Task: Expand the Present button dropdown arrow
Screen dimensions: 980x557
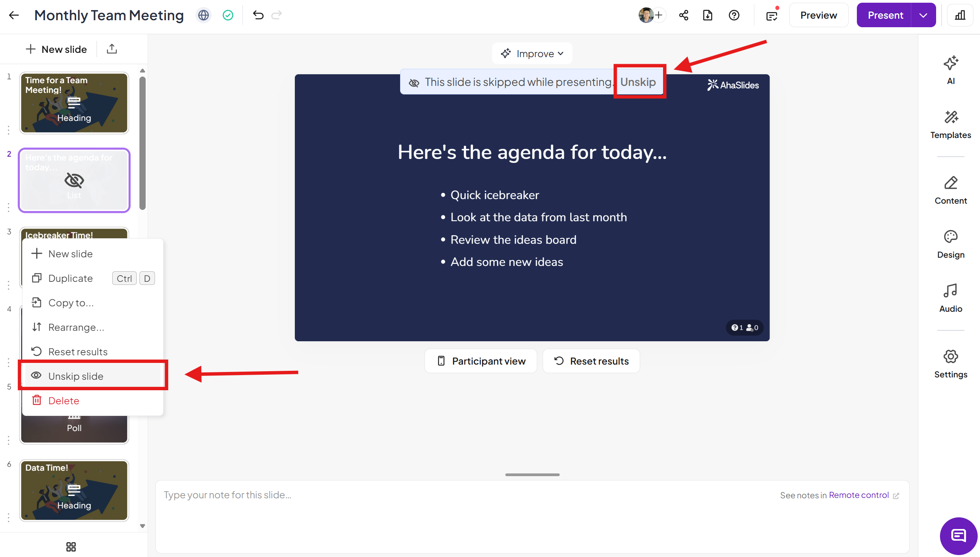Action: (923, 15)
